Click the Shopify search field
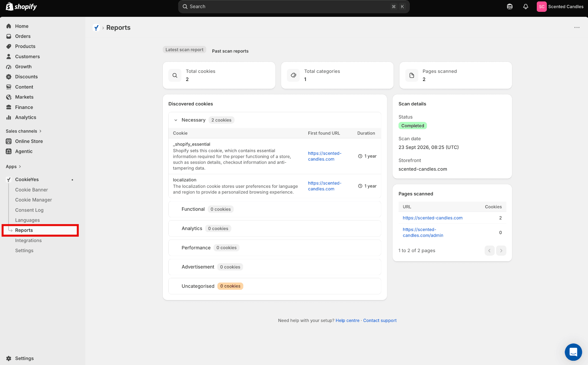Viewport: 588px width, 365px height. coord(294,6)
